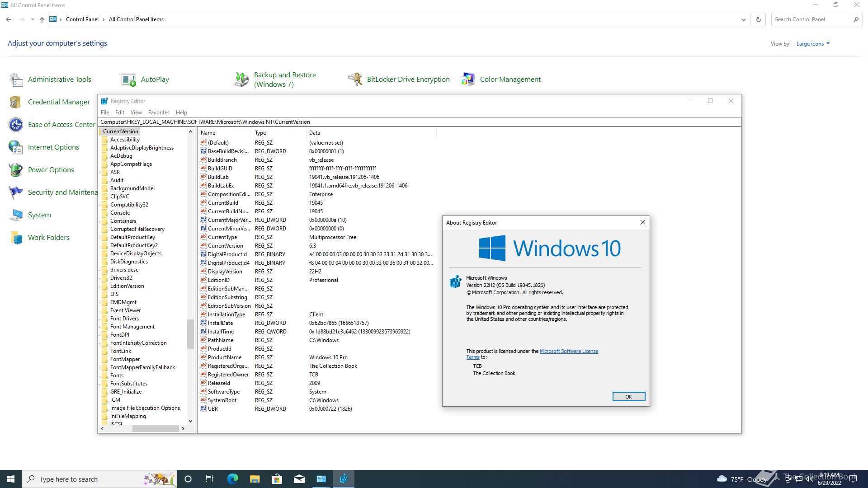Open Backup and Restore (Windows 7) icon
This screenshot has width=868, height=488.
242,80
